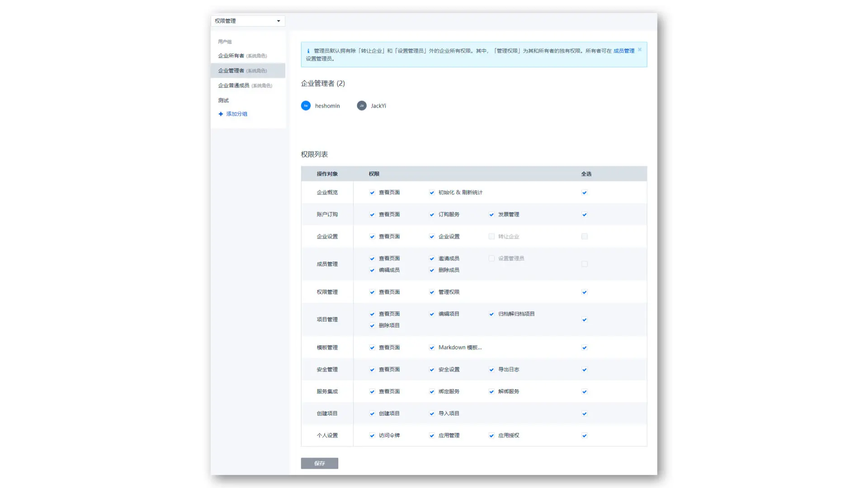Open the 权限管理 dropdown at top
This screenshot has height=488, width=868.
pos(248,21)
